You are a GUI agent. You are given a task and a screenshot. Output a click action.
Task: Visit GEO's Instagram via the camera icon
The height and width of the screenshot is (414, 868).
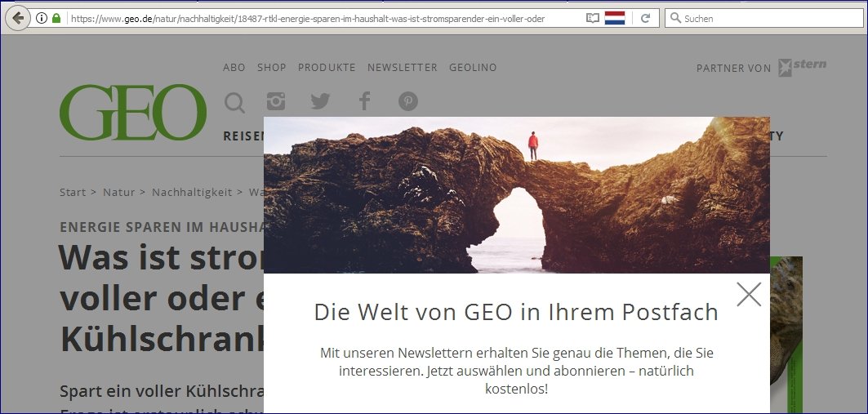276,101
